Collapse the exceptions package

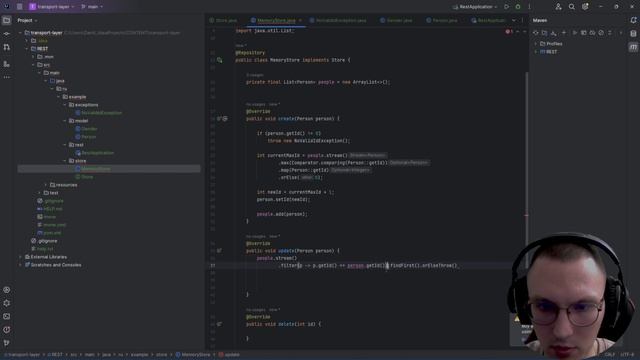pyautogui.click(x=65, y=105)
